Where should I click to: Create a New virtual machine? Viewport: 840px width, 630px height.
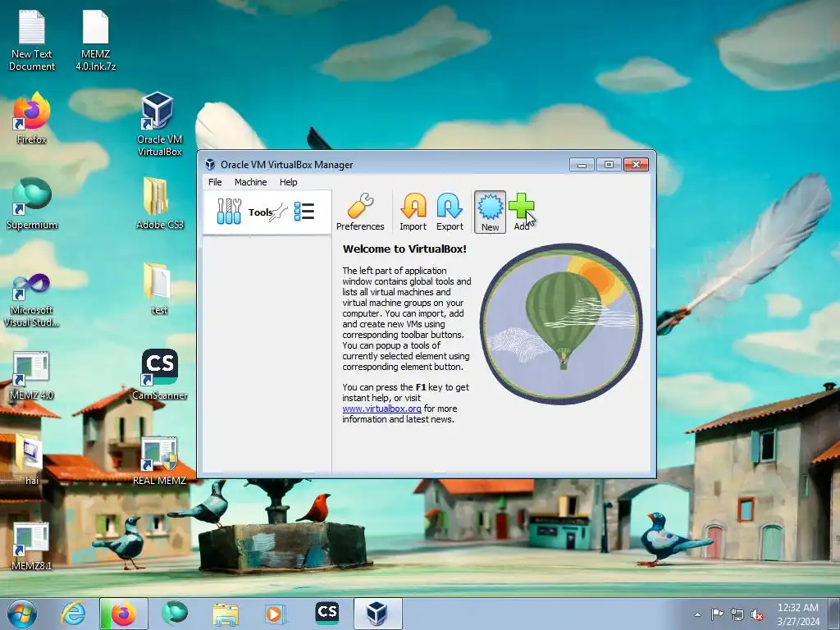[x=490, y=212]
